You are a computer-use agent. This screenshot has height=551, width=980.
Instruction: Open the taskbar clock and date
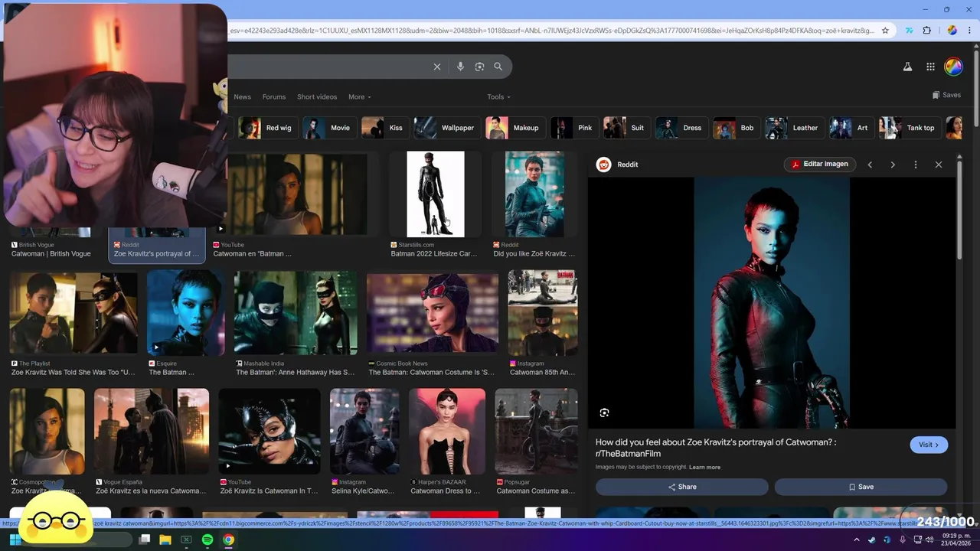[x=957, y=540]
